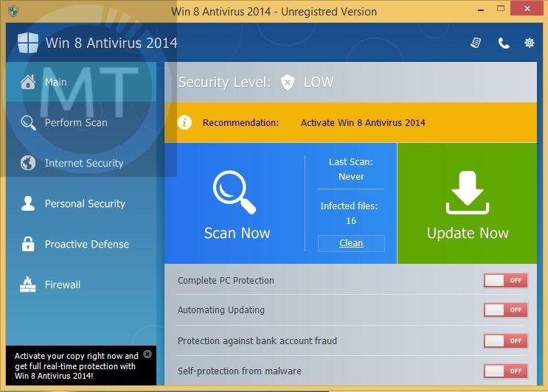Click the firewall brick-and-flame icon
The height and width of the screenshot is (392, 548).
click(x=28, y=284)
